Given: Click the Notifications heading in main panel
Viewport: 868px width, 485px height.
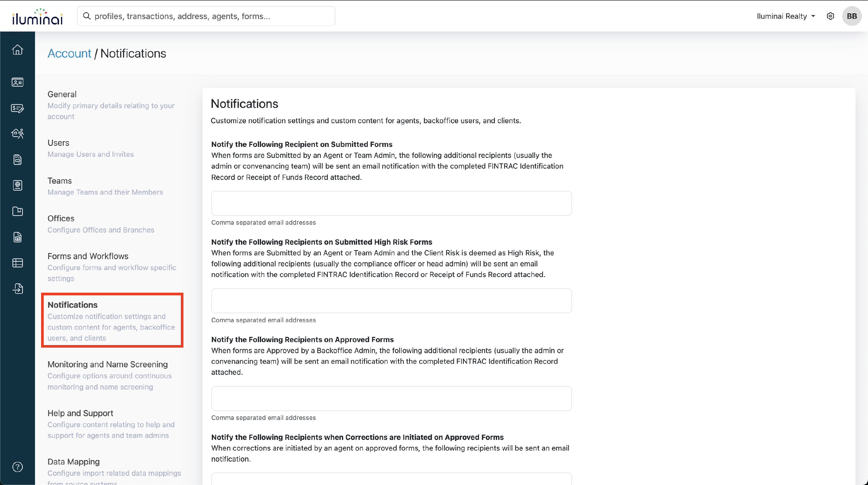Looking at the screenshot, I should [244, 104].
